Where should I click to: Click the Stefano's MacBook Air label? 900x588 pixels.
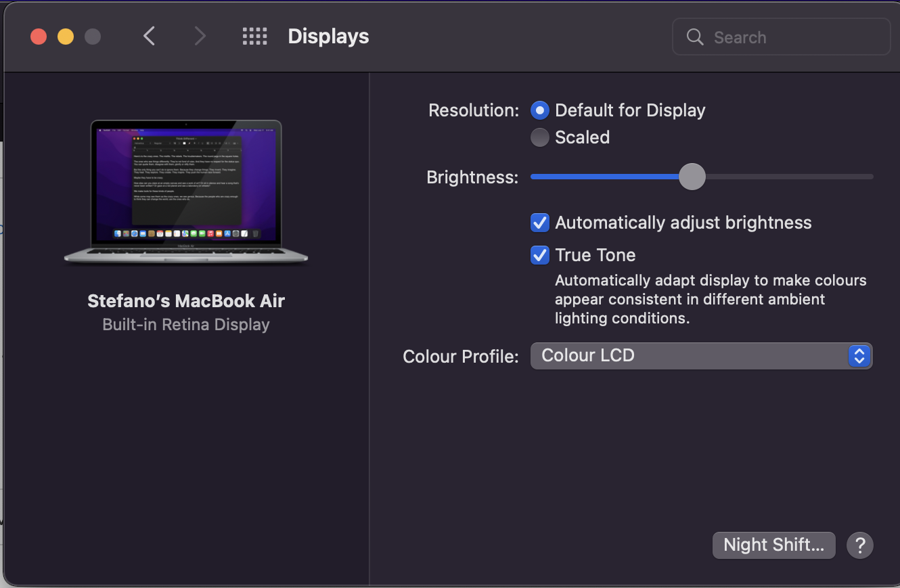(x=186, y=301)
